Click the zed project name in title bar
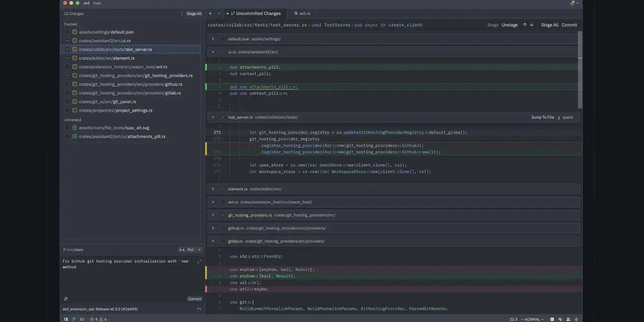Viewport: 644px width, 322px height. 86,3
